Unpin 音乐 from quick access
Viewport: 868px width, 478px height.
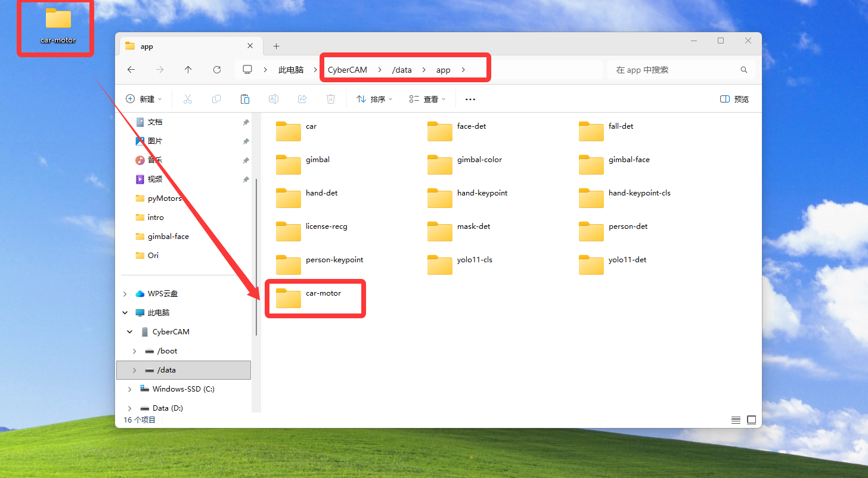(246, 160)
